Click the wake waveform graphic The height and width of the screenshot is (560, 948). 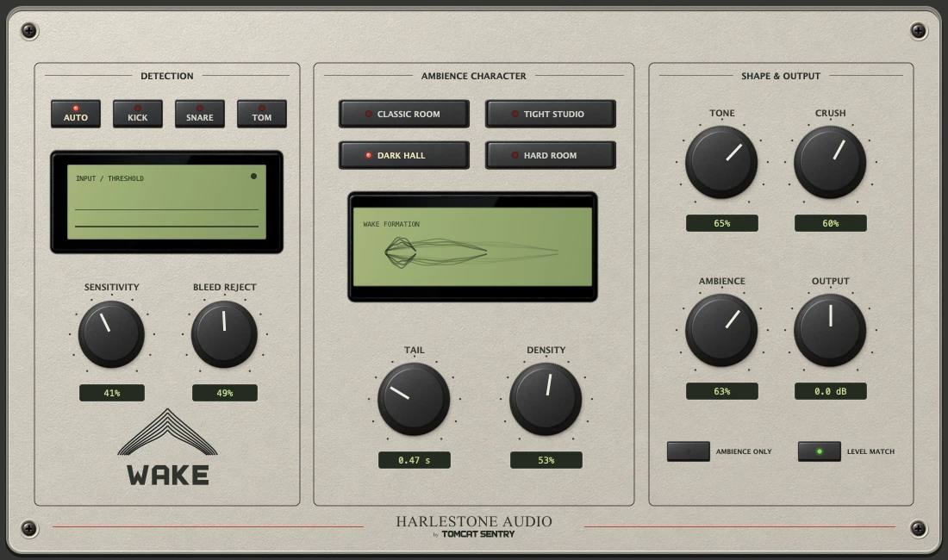click(471, 252)
